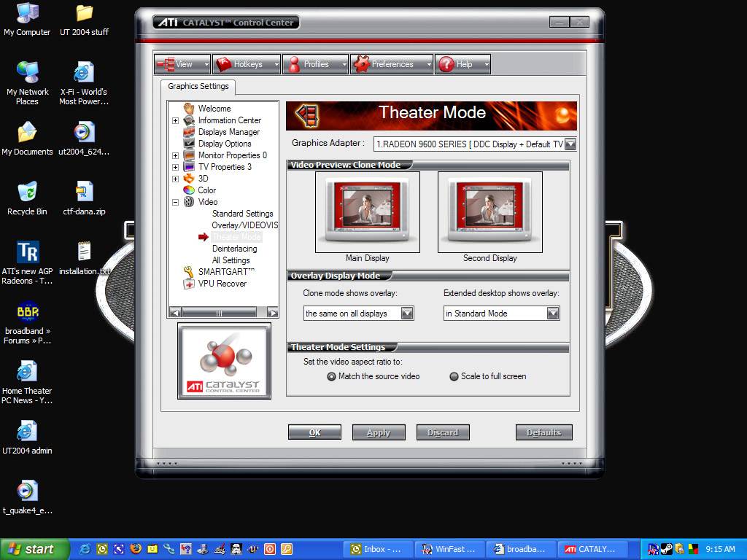Select Deinterlacing tree item

234,249
